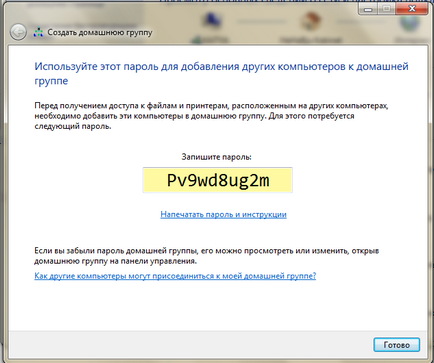Finish the wizard with the Готово button
Image resolution: width=434 pixels, height=363 pixels.
[x=396, y=345]
